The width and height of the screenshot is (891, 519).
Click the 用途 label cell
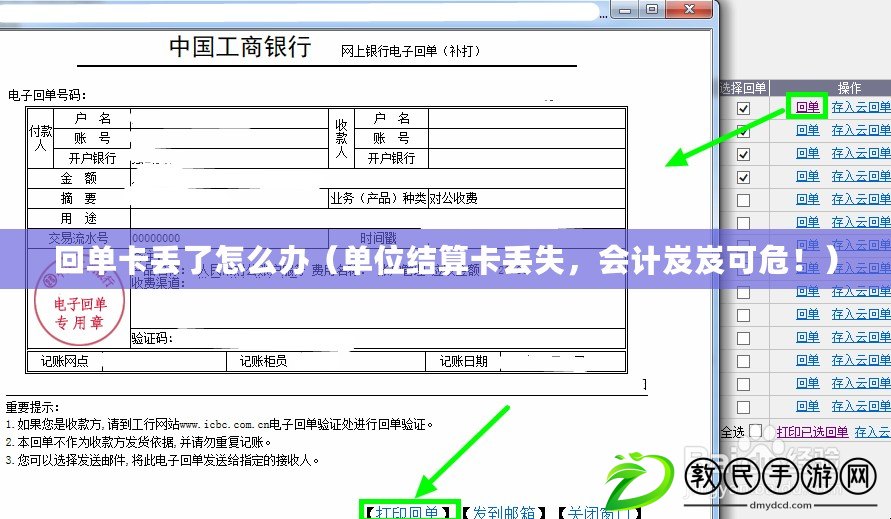(79, 218)
